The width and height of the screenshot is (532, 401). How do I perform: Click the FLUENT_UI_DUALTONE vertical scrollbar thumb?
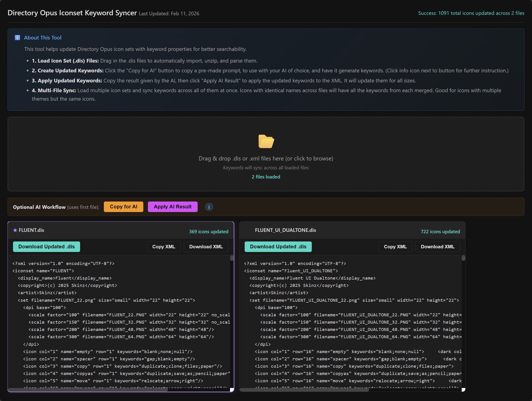point(463,258)
